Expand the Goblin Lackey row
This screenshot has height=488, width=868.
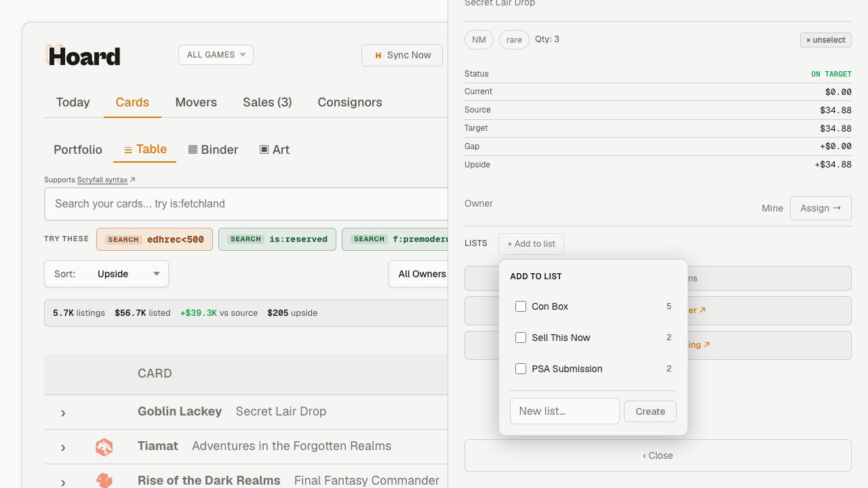63,413
